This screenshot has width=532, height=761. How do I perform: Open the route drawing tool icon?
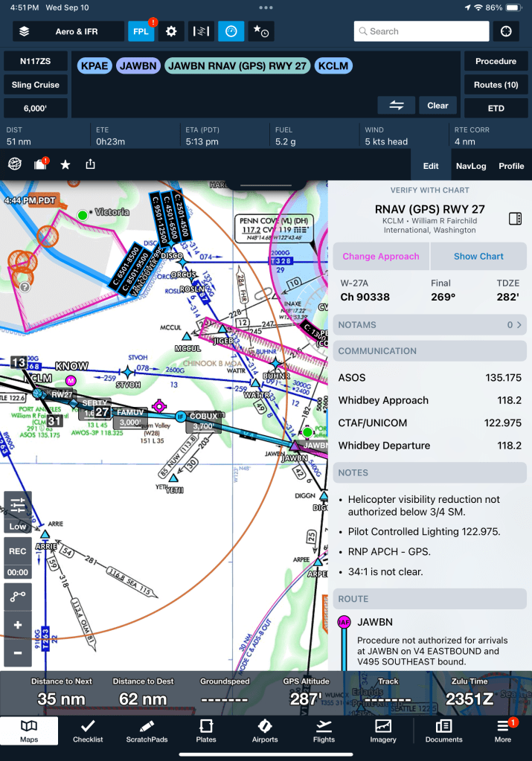18,597
